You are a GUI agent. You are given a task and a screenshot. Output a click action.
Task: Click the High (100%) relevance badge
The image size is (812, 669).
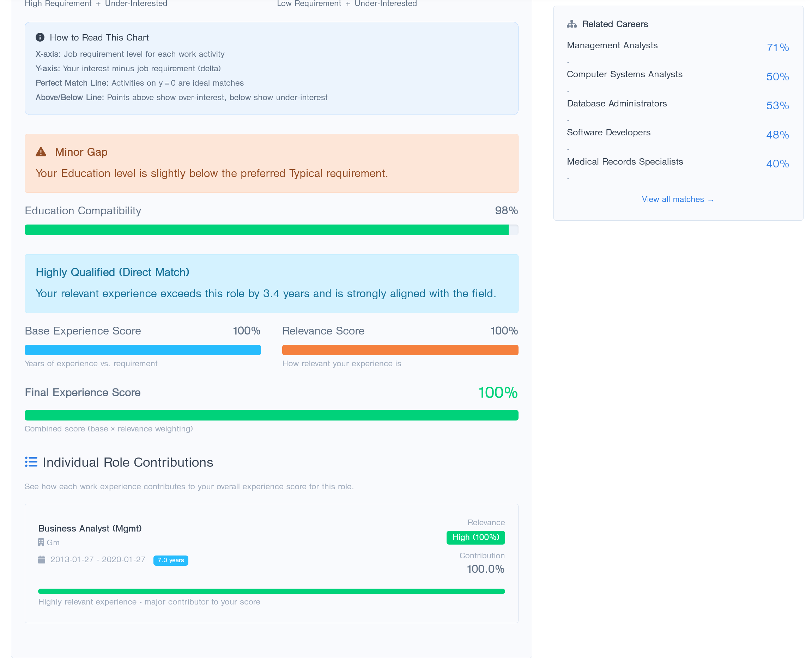click(475, 537)
